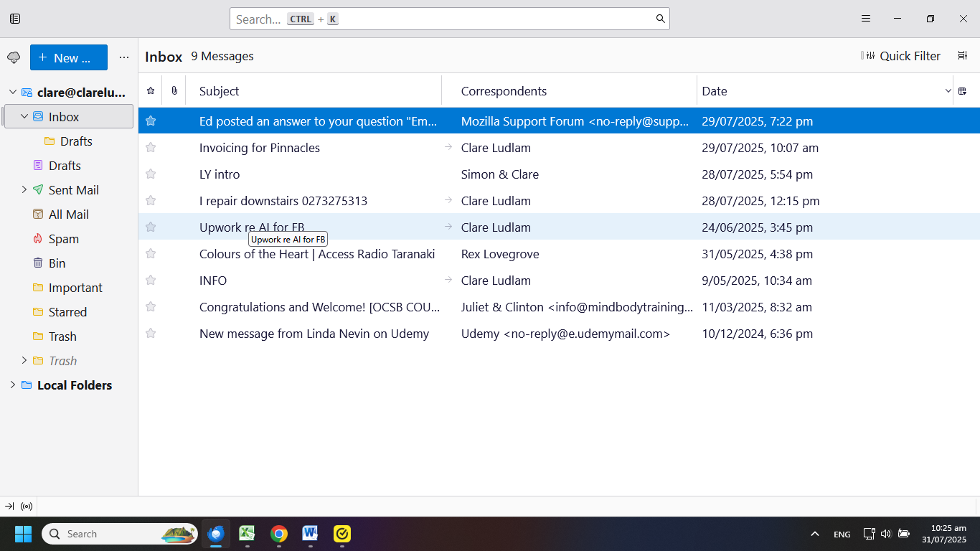Click the column picker icon
Screen dimensions: 980x551
point(963,91)
